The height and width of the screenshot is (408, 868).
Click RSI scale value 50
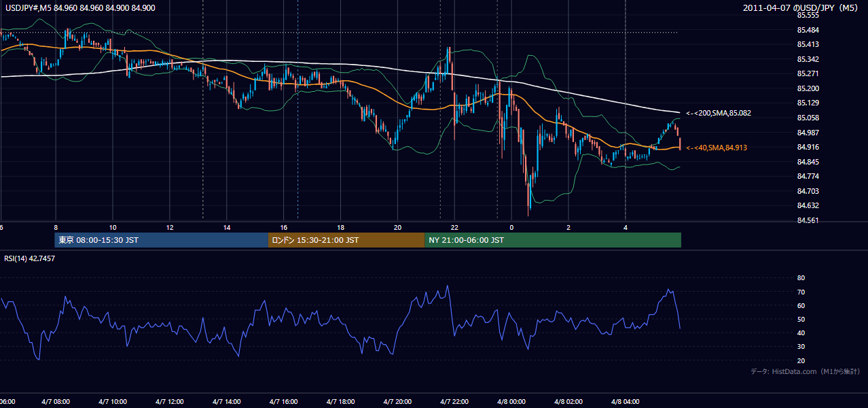pyautogui.click(x=801, y=319)
